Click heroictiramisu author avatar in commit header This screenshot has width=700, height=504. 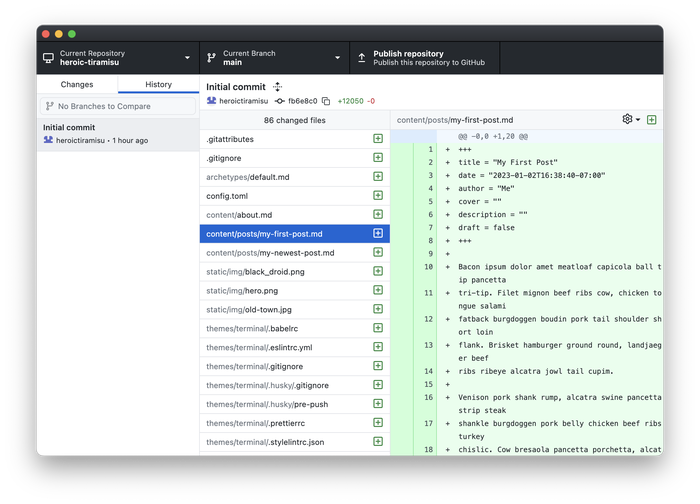click(211, 101)
